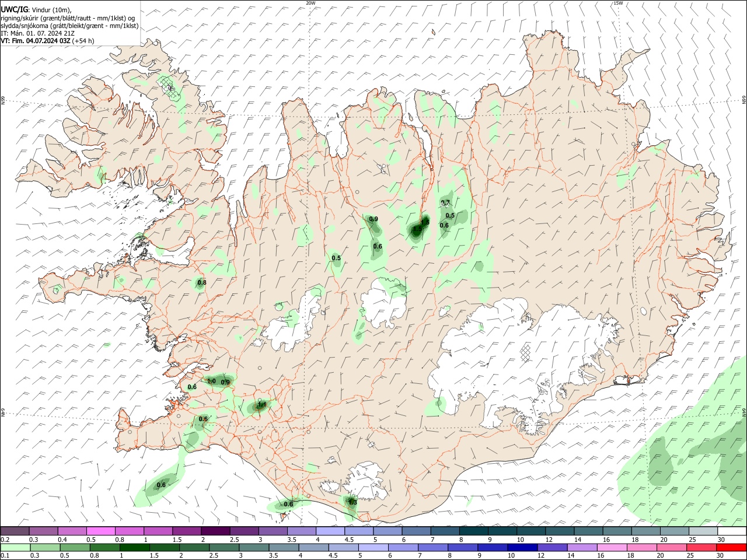Click the 0.5 value south of the northern 0.9 cell
This screenshot has width=747, height=560.
[336, 258]
